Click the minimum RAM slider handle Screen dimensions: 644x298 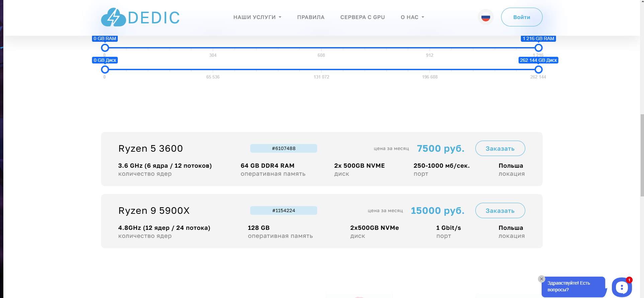click(105, 48)
